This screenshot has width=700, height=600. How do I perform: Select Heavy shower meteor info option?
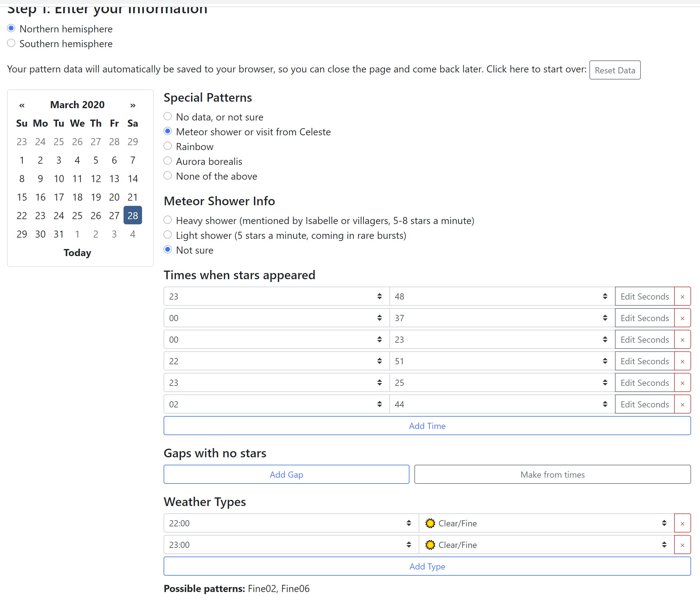pos(168,220)
